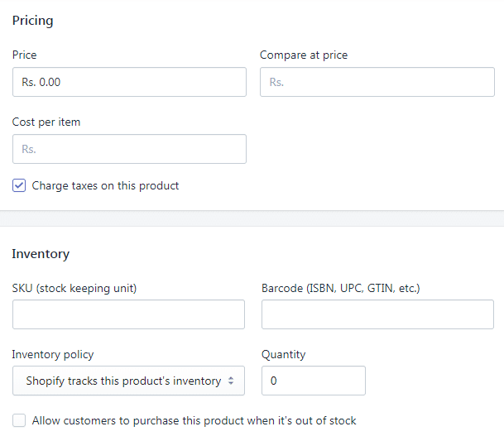Click the Price input showing Rs. 0.00

(x=129, y=82)
